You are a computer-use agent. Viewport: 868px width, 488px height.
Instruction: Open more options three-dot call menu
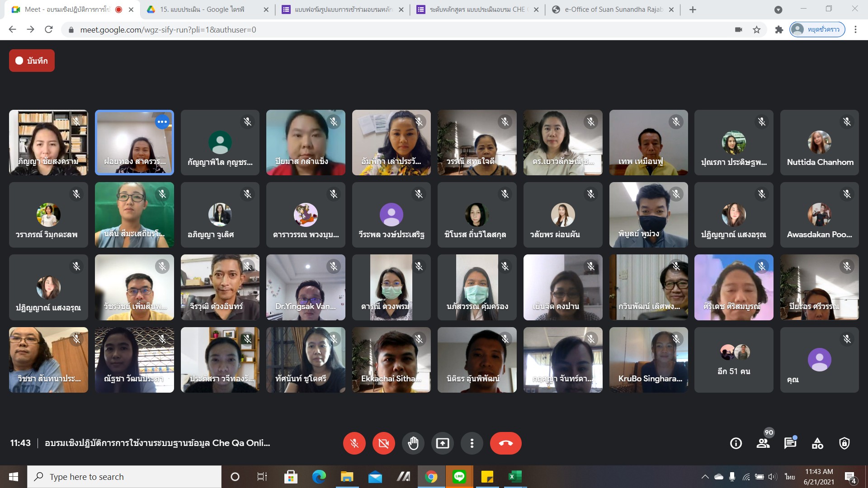[x=472, y=443]
